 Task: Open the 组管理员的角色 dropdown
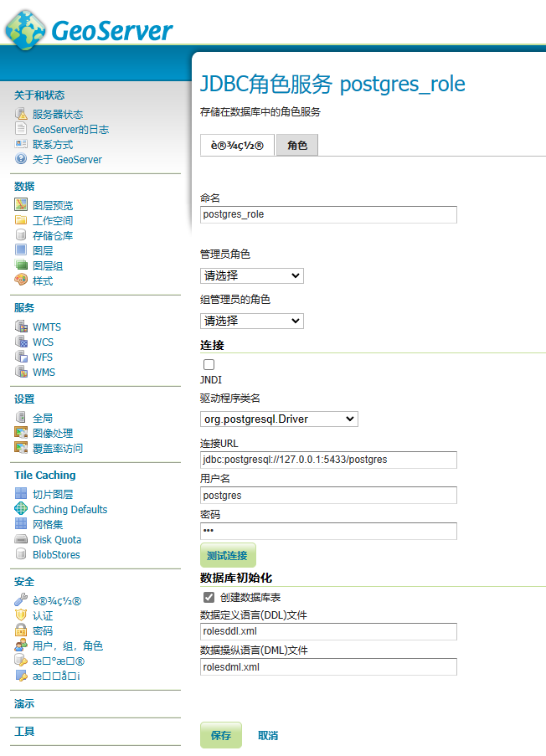click(252, 321)
